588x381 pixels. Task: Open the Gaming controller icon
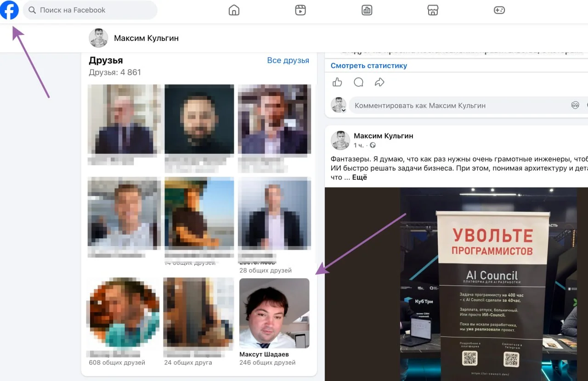[499, 10]
